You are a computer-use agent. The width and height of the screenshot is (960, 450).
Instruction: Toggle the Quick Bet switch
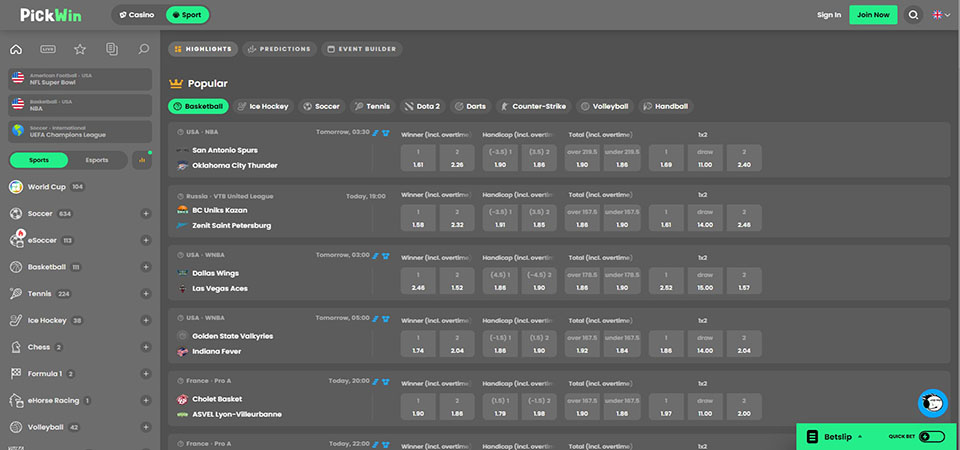[932, 437]
